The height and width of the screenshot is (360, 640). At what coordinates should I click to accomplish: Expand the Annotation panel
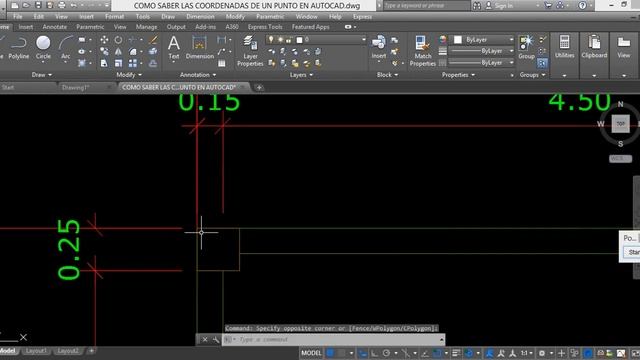click(x=198, y=75)
